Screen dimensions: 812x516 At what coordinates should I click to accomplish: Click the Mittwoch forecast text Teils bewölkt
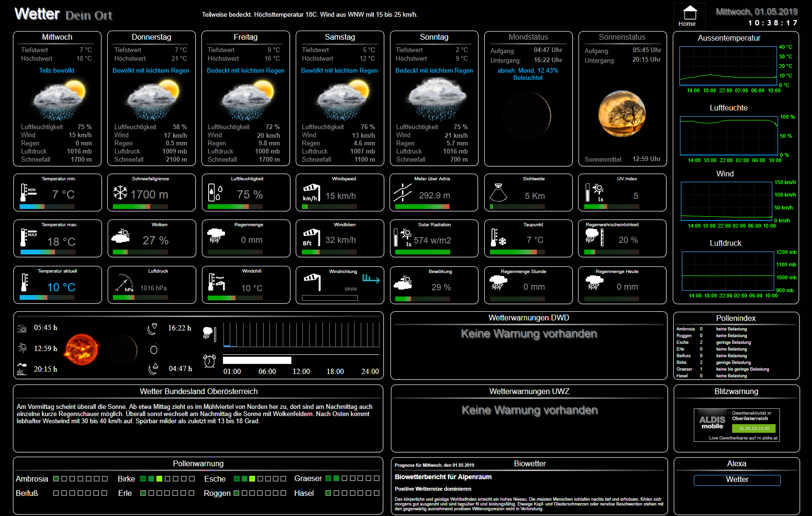[57, 70]
